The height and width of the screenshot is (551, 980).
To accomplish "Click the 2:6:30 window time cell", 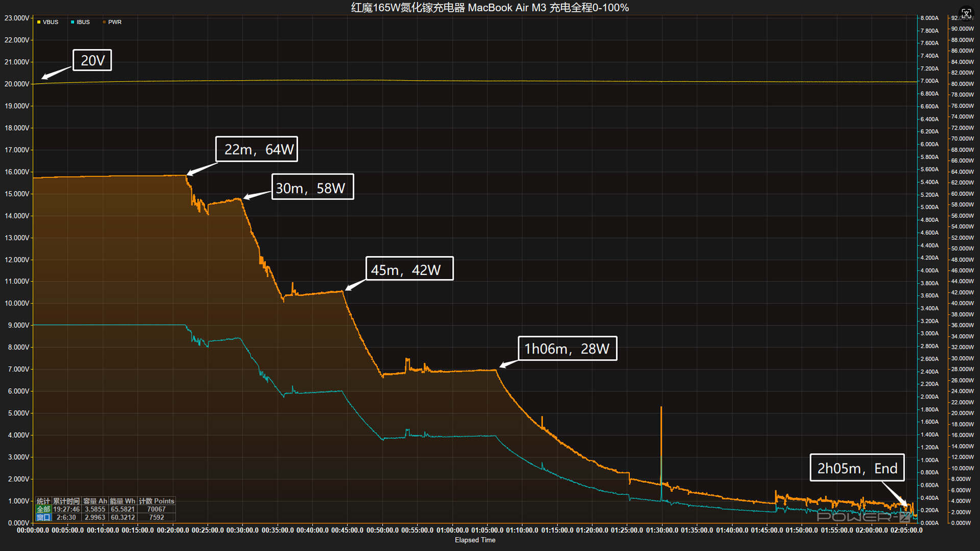I will [x=66, y=517].
